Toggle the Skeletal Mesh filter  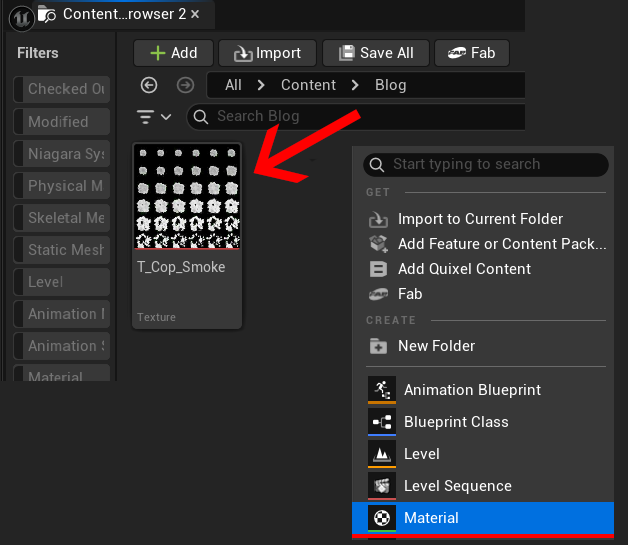coord(60,218)
